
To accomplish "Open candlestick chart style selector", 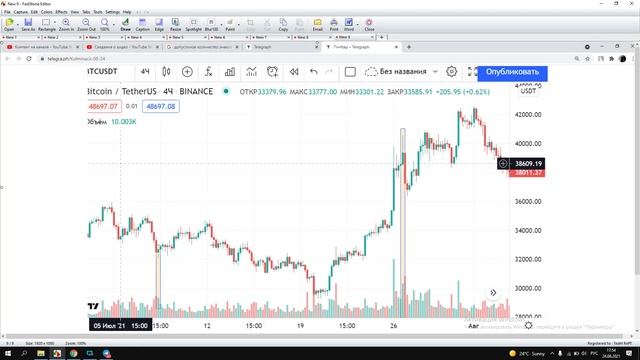I will [x=166, y=72].
